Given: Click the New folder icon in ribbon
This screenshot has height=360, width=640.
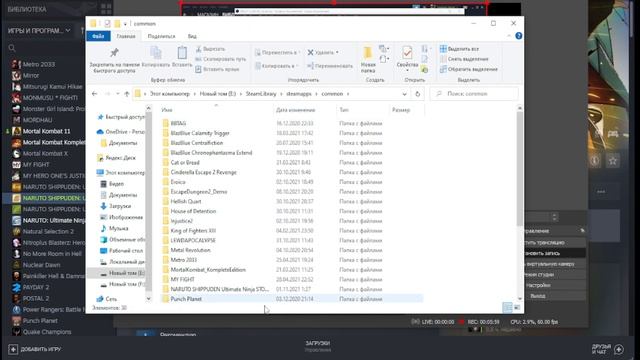Looking at the screenshot, I should point(368,53).
